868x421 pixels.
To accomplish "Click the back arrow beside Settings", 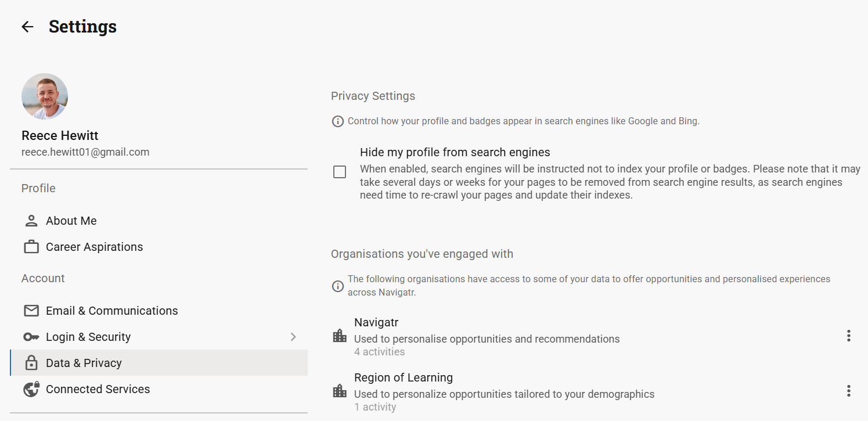I will tap(27, 27).
